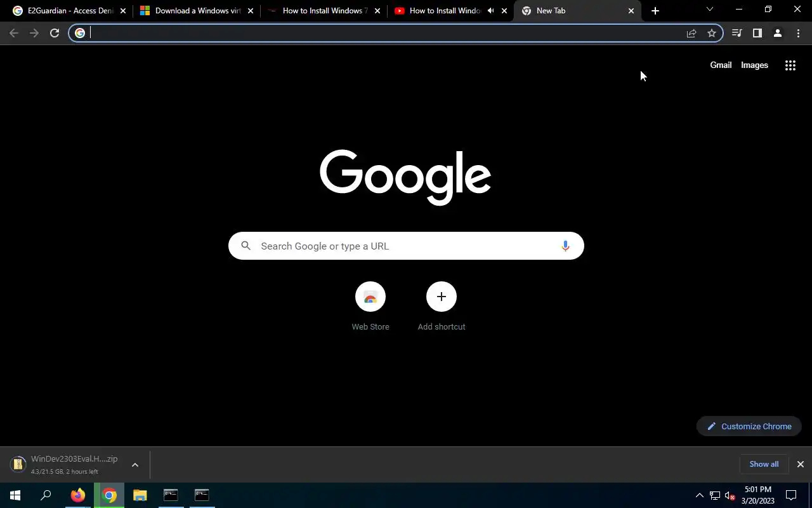The image size is (812, 508).
Task: Open the Images link
Action: pos(754,65)
